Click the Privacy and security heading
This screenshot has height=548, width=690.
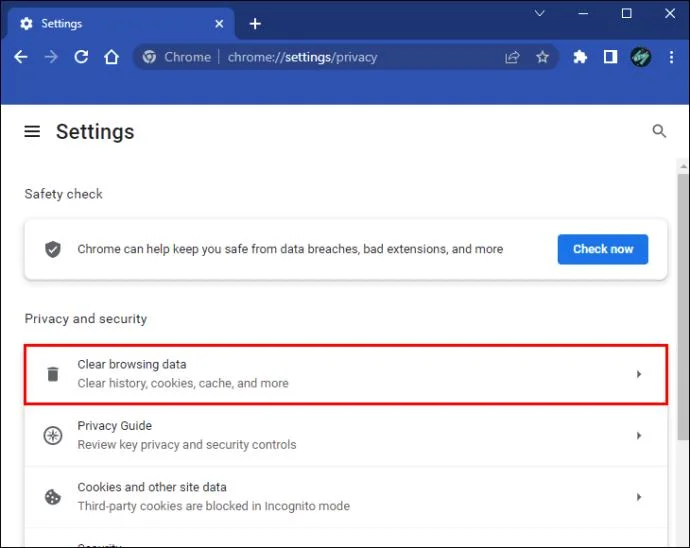pos(86,319)
